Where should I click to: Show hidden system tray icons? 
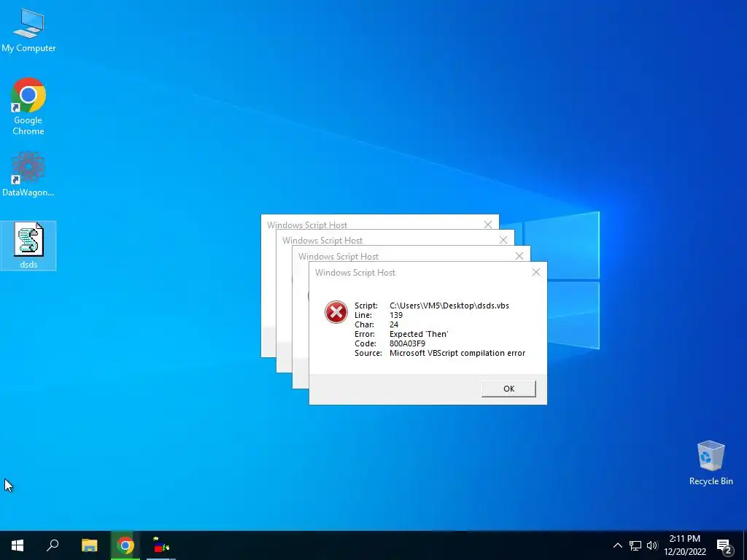click(617, 545)
